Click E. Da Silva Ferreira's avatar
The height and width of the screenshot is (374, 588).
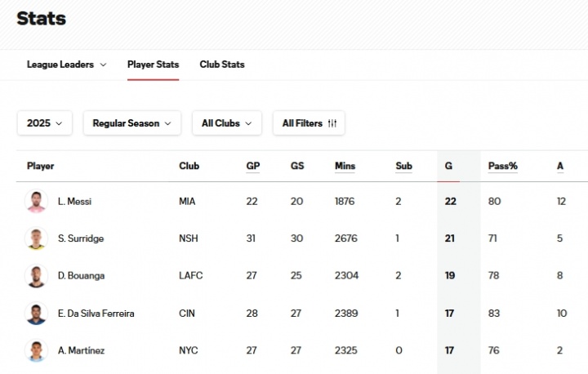37,314
